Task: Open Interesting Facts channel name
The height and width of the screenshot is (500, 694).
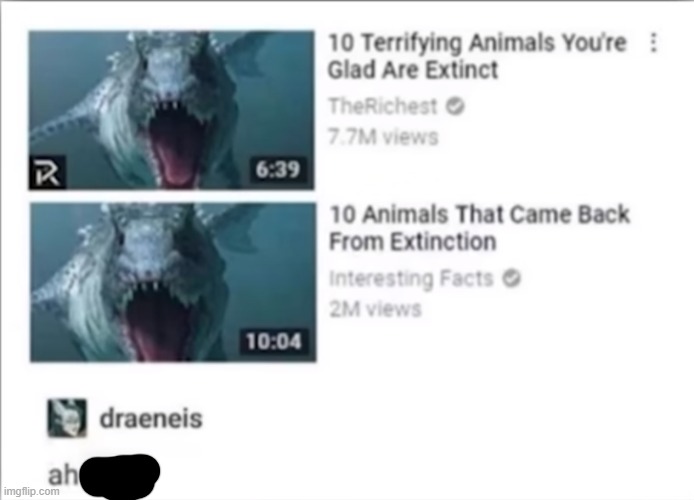Action: tap(411, 279)
